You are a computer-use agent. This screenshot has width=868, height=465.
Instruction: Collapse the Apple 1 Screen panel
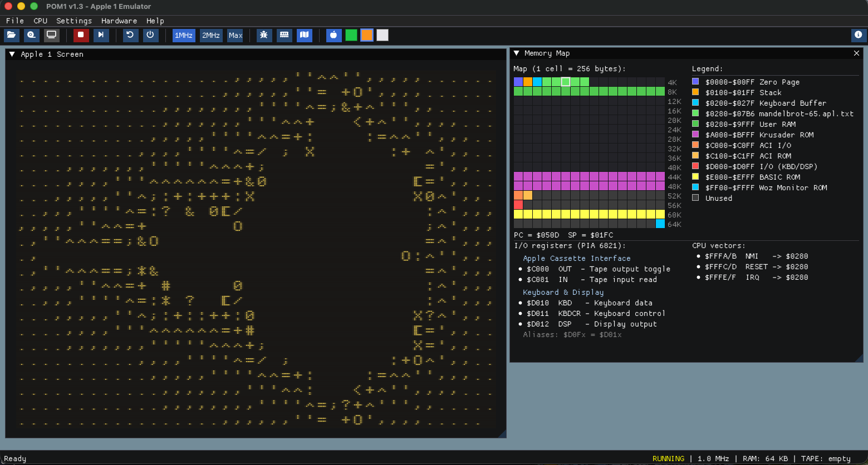tap(12, 54)
